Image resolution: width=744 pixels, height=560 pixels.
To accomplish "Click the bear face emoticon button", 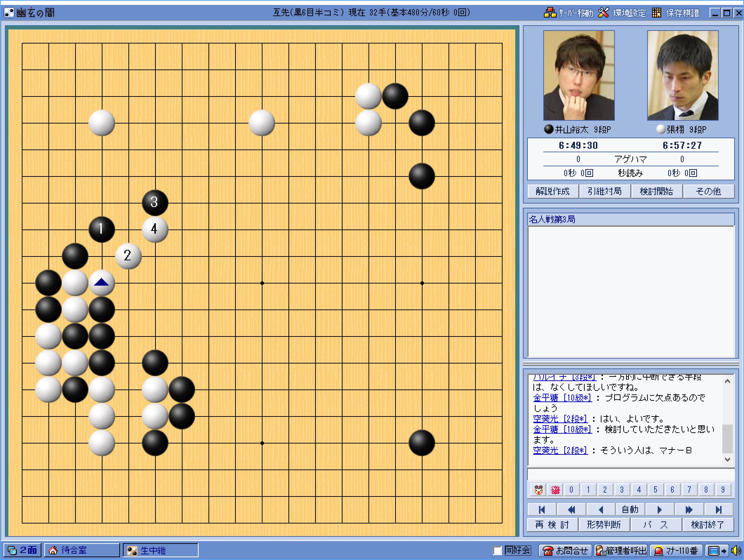I will tap(538, 490).
